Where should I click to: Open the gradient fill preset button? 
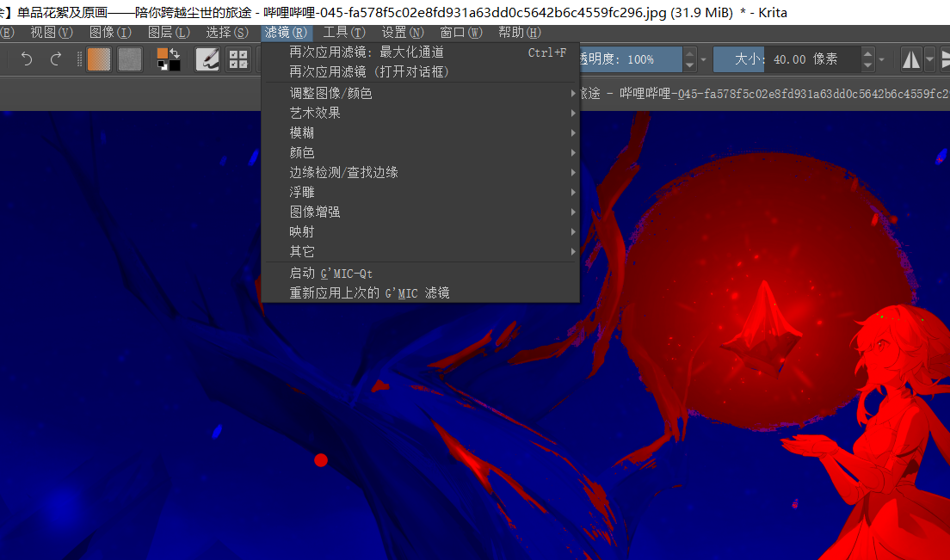(99, 59)
